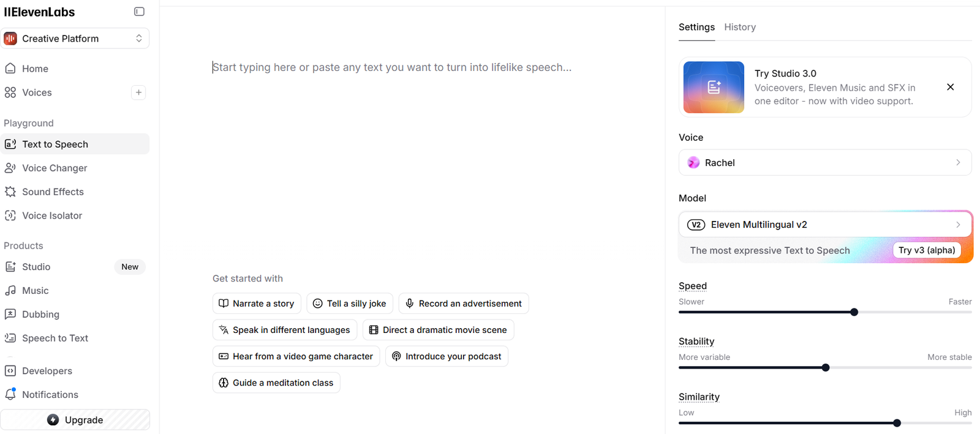
Task: Open Speech to Text product
Action: click(55, 339)
